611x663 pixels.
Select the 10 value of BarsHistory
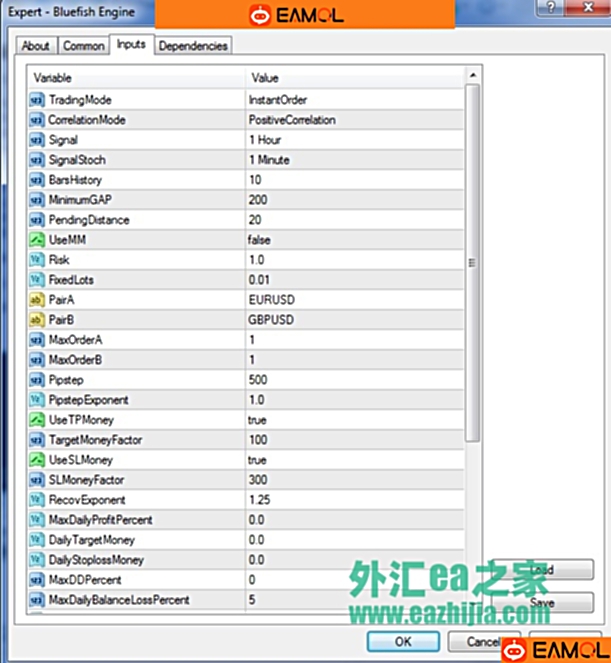(255, 180)
